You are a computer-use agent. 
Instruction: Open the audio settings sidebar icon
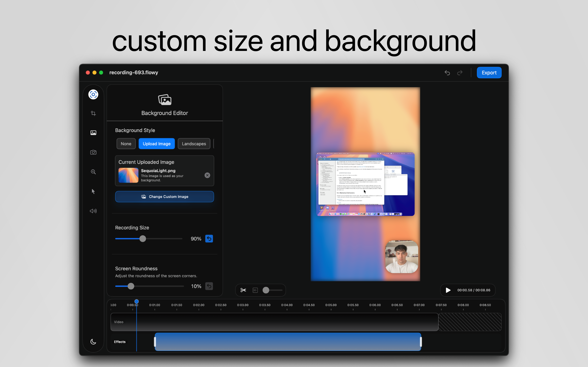(93, 211)
